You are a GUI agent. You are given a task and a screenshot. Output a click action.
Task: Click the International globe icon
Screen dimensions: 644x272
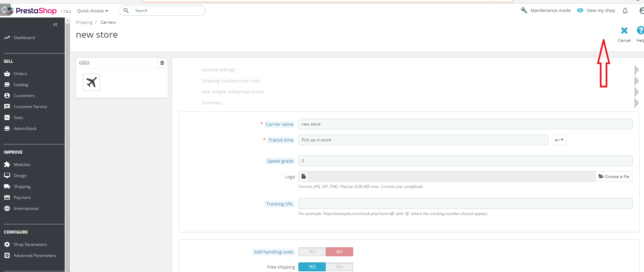7,209
